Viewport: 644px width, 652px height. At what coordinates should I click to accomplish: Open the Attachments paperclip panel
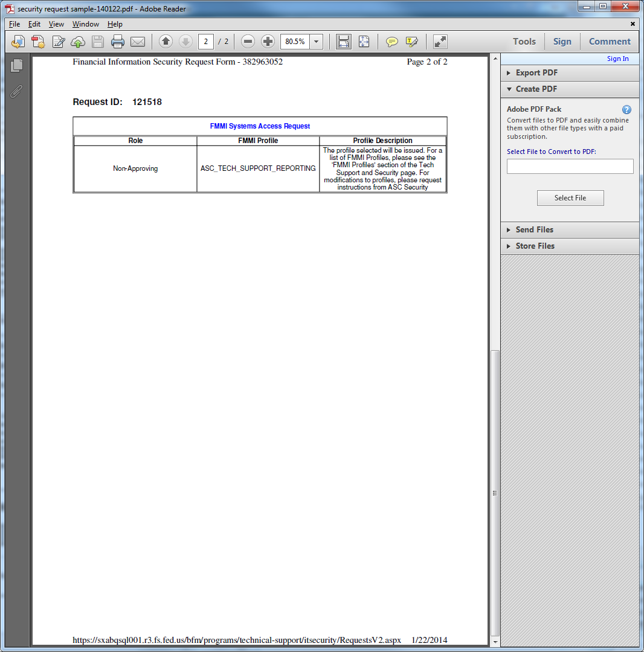16,91
